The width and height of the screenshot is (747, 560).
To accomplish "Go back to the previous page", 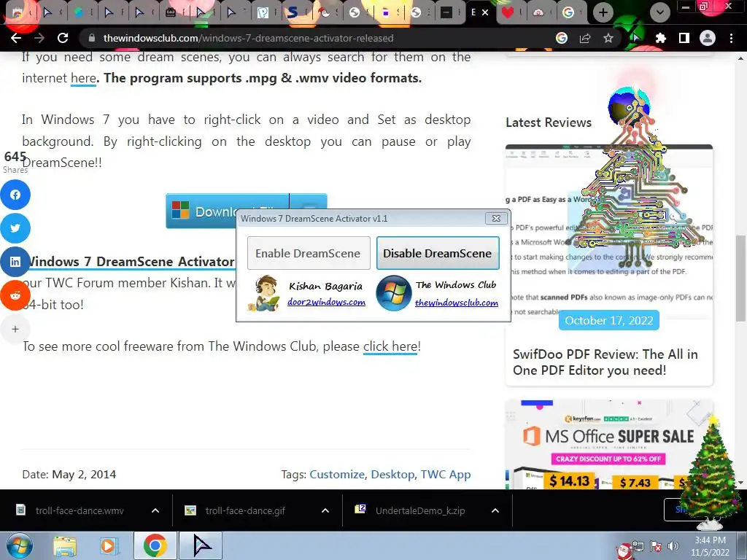I will 16,38.
